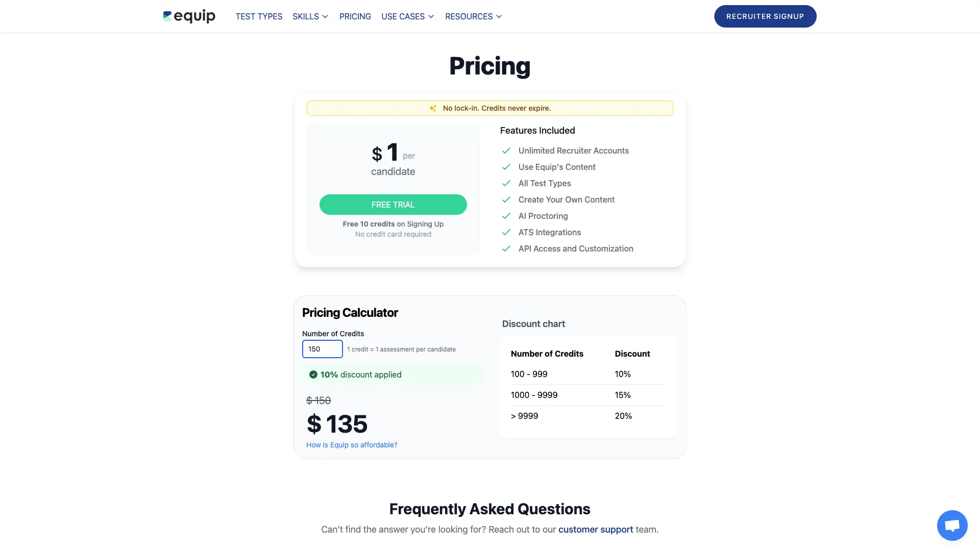The image size is (980, 551).
Task: Click the checkmark icon next to AI Proctoring
Action: 505,216
